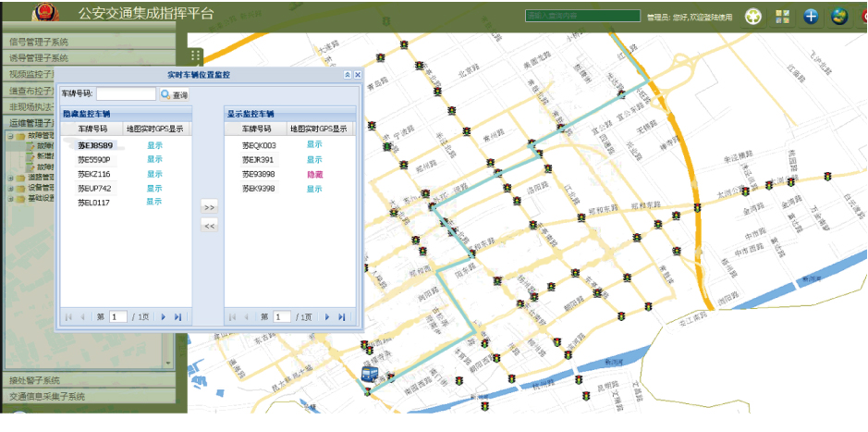Click the dotted grip handle above dialog
868x432 pixels.
click(196, 56)
